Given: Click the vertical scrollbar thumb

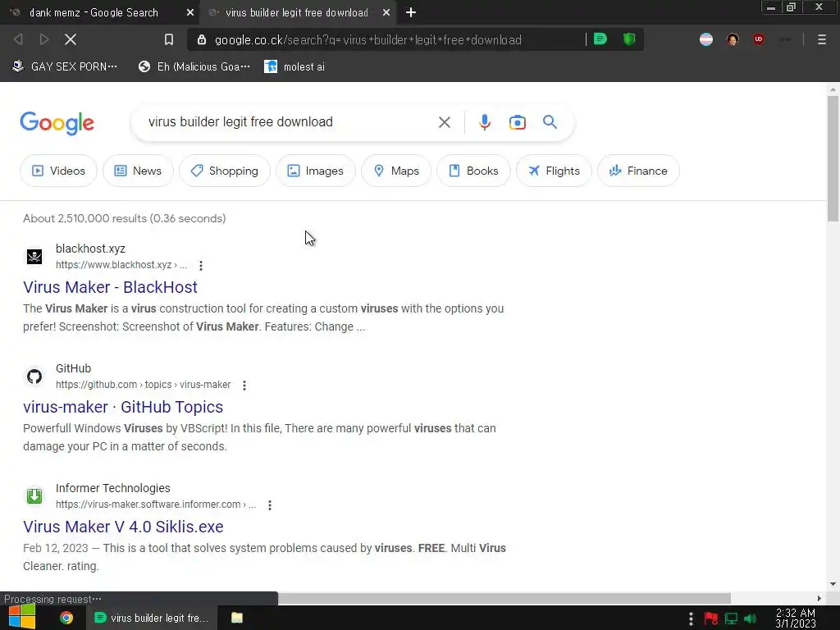Looking at the screenshot, I should [x=833, y=158].
